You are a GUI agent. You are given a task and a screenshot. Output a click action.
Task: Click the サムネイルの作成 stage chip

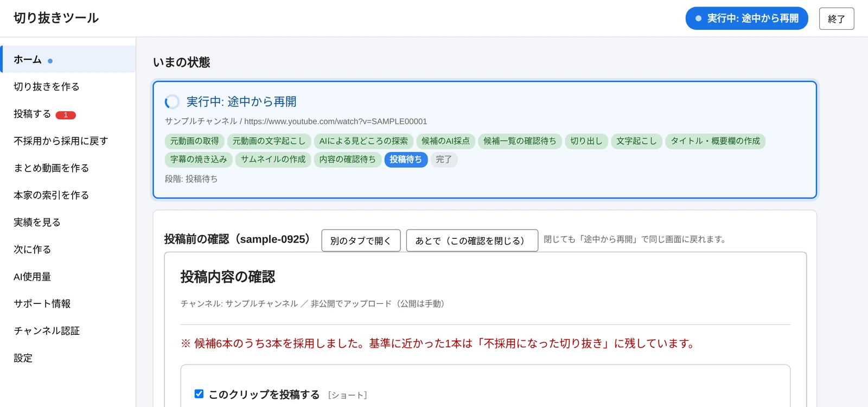coord(273,160)
